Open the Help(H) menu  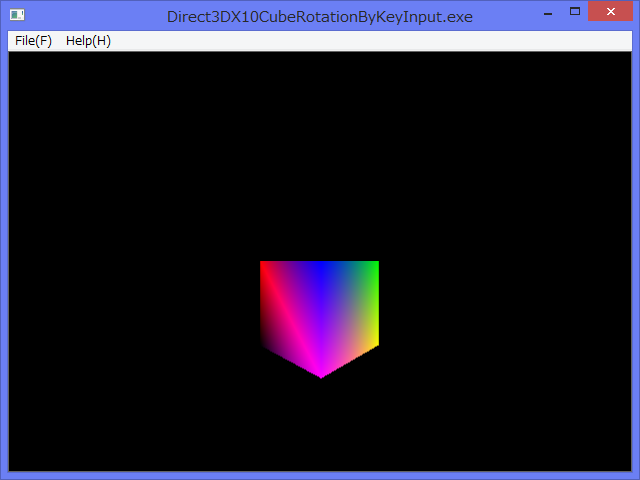tap(88, 41)
